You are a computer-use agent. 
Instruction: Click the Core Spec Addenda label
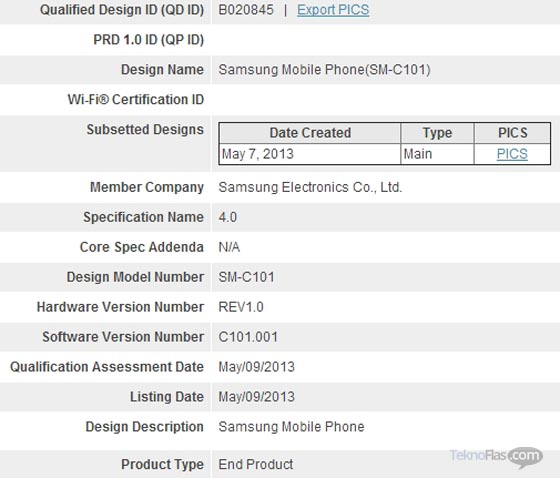pos(142,247)
